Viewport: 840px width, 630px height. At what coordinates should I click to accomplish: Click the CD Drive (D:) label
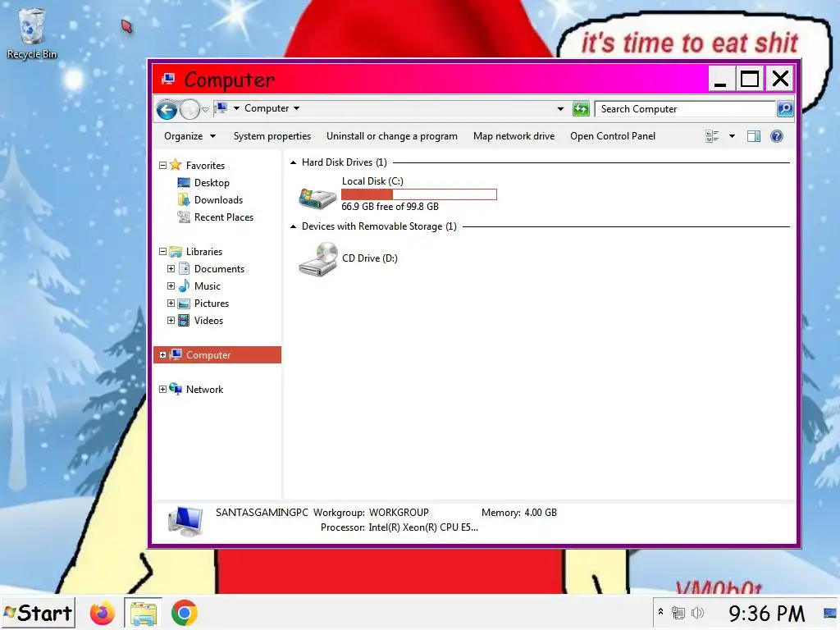(x=370, y=258)
